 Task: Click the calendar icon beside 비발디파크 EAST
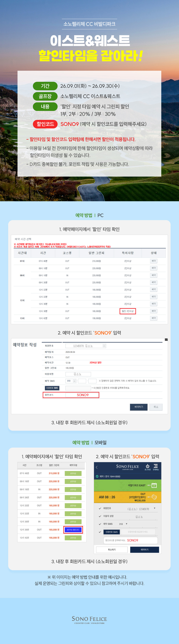tap(154, 485)
